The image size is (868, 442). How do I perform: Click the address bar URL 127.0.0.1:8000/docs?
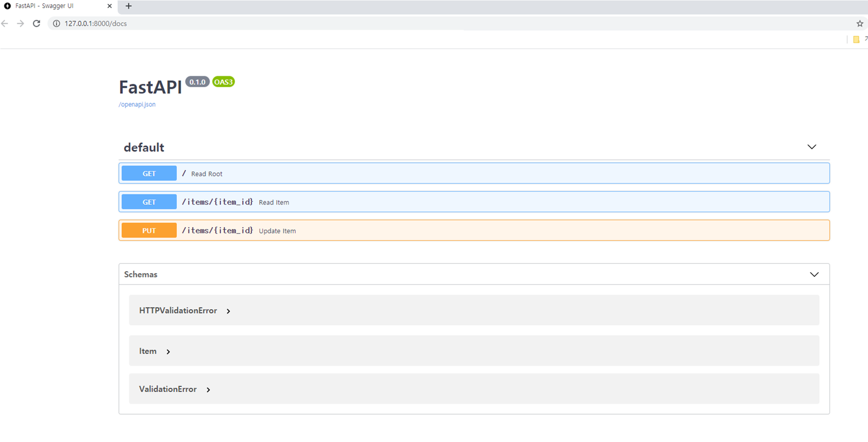(96, 24)
